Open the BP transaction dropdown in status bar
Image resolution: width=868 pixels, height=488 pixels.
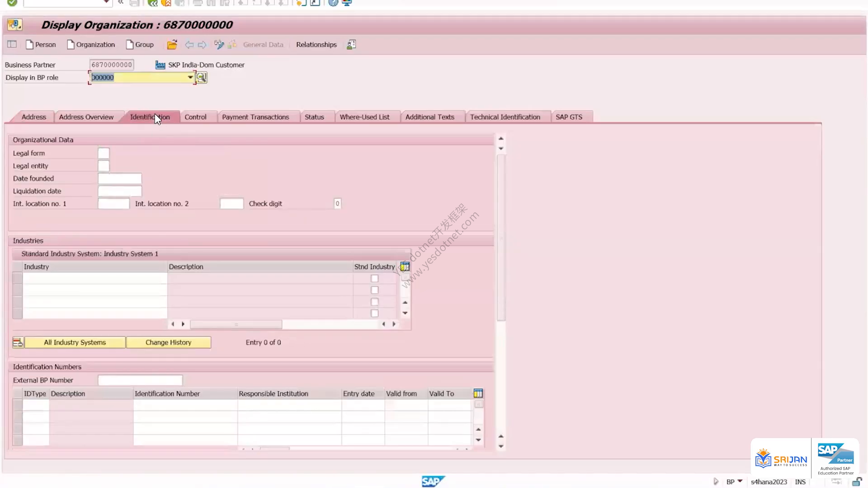click(740, 481)
